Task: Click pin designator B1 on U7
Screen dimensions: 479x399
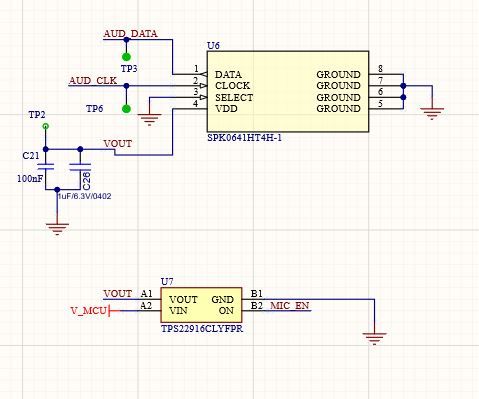Action: pos(257,294)
